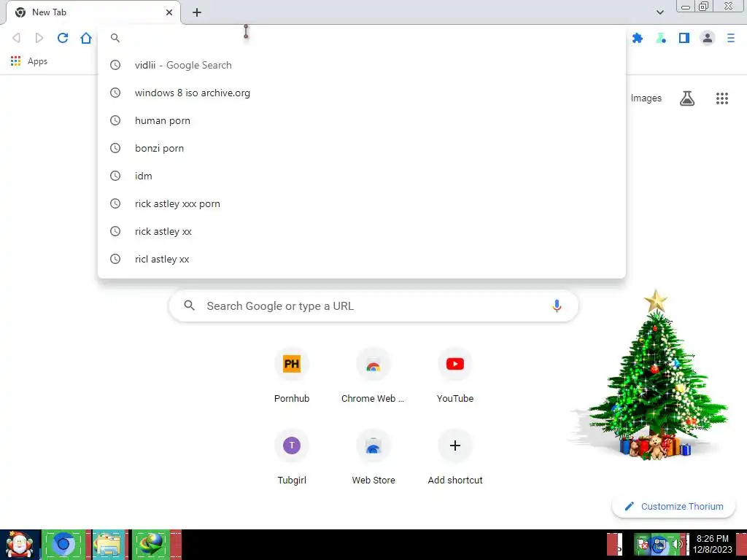The height and width of the screenshot is (560, 747).
Task: Click the tray icon with red X
Action: click(643, 544)
